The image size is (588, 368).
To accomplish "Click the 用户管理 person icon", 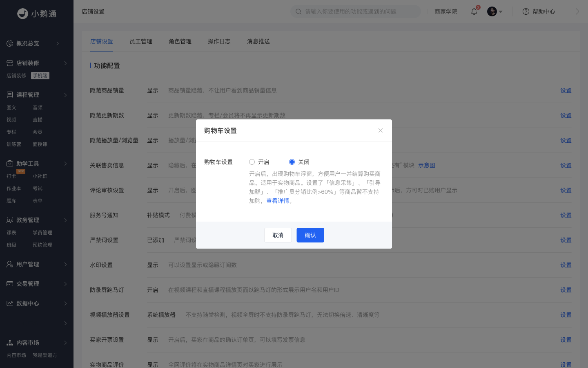I will pyautogui.click(x=10, y=264).
